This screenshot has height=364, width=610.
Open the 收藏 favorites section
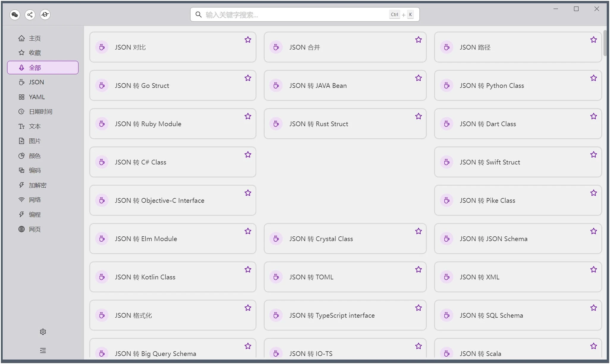point(35,53)
